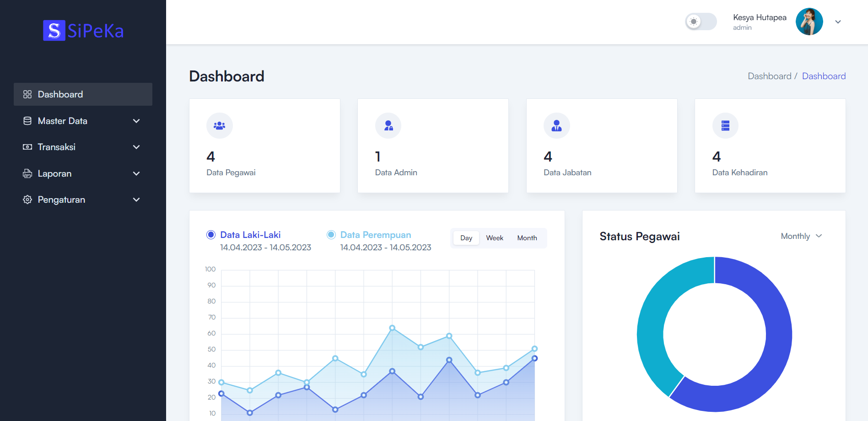
Task: Click the Data Pegawai people icon
Action: pyautogui.click(x=219, y=125)
